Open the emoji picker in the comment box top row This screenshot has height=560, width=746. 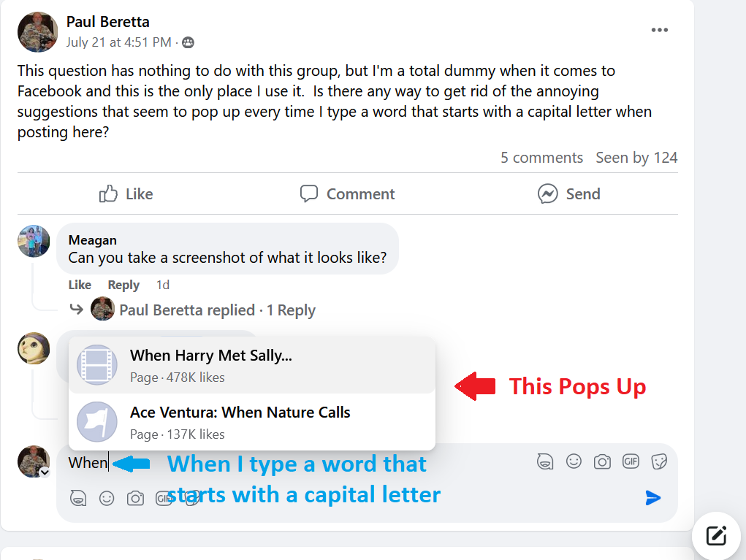(x=574, y=461)
